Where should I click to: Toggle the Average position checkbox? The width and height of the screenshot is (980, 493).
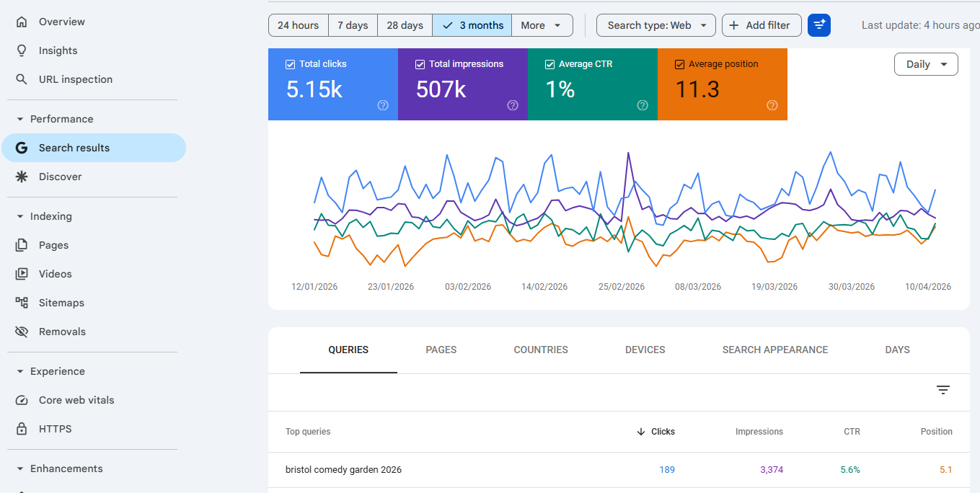coord(680,64)
